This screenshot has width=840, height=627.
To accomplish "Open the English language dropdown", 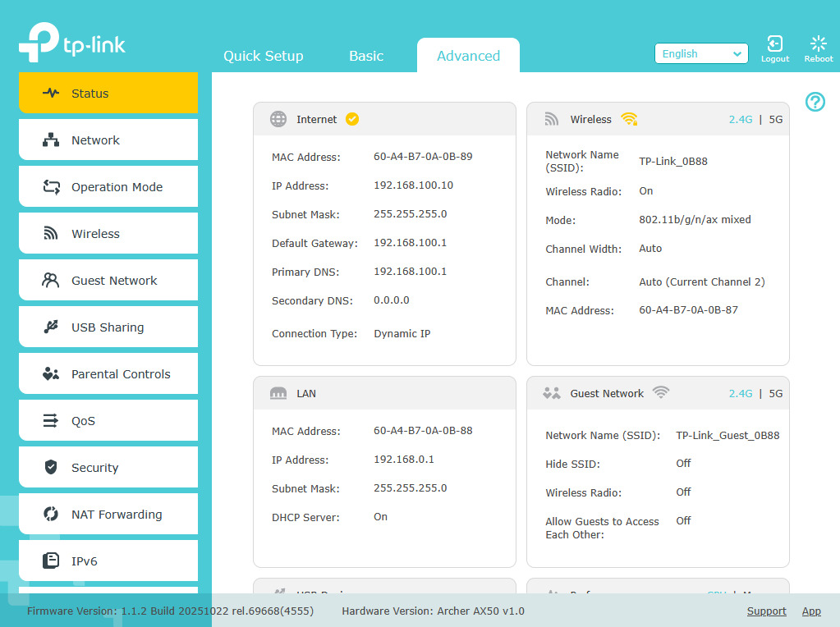I will pos(701,53).
